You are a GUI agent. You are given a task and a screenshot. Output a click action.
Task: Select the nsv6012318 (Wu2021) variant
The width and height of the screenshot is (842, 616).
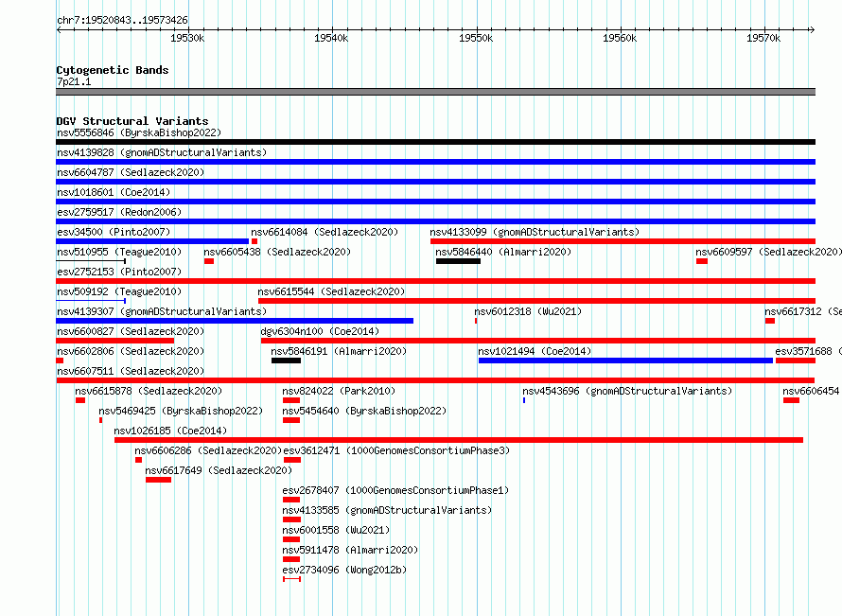(528, 311)
